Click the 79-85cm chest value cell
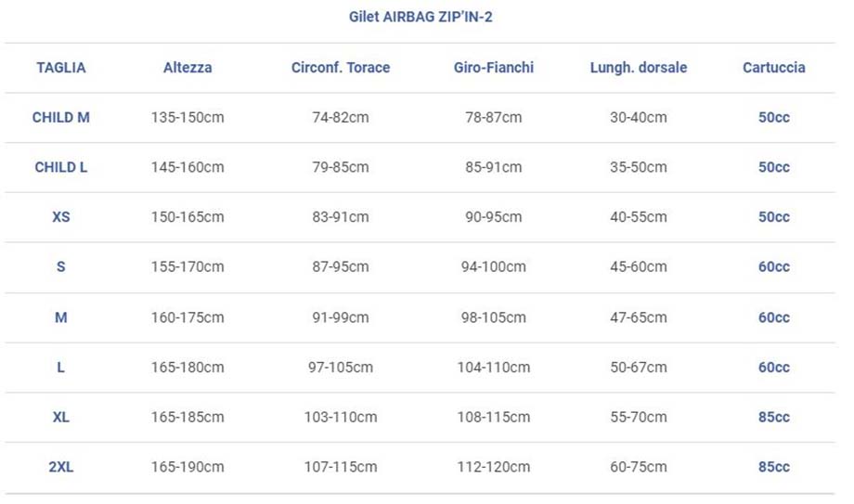 pos(341,167)
